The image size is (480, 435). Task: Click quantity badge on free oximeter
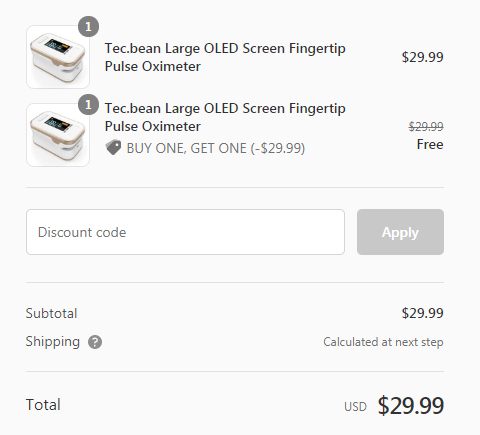pyautogui.click(x=88, y=105)
